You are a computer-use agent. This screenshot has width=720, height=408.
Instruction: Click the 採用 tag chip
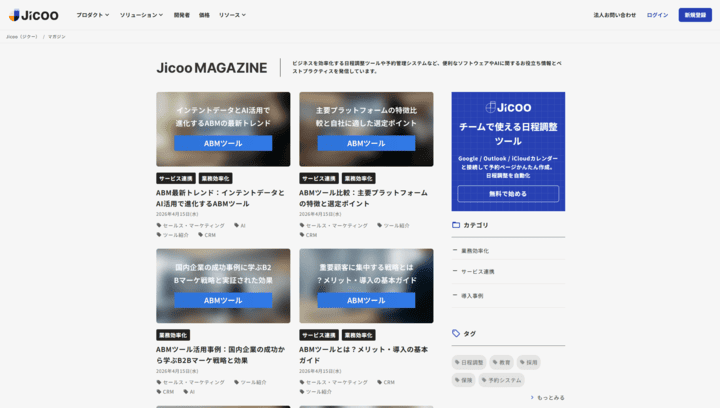click(x=529, y=363)
